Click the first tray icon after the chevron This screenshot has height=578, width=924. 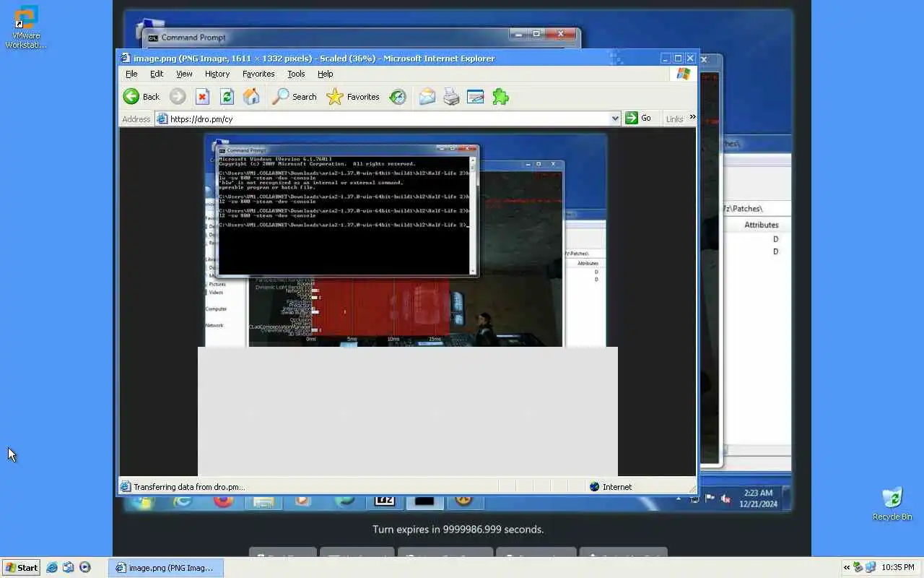858,568
